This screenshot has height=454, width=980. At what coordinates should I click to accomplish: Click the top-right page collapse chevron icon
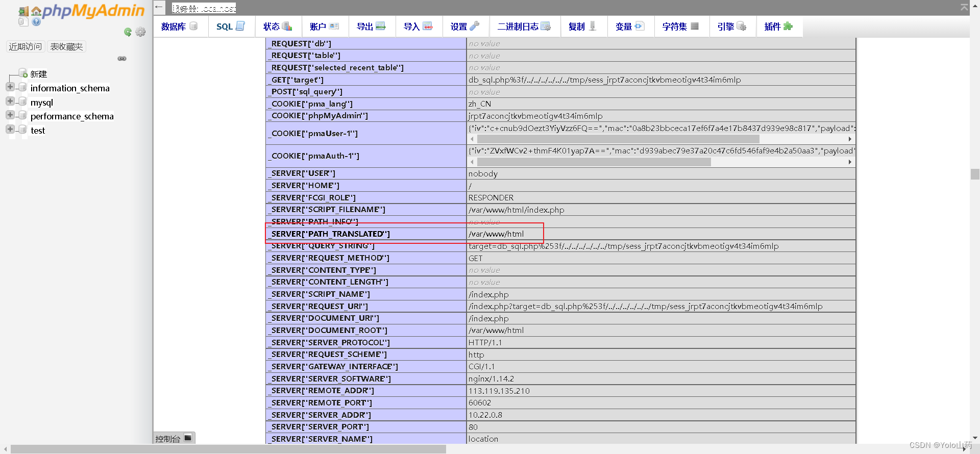click(964, 7)
